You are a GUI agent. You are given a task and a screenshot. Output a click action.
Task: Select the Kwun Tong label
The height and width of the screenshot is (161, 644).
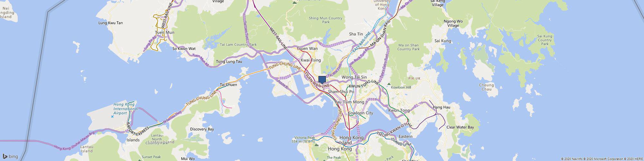[399, 110]
